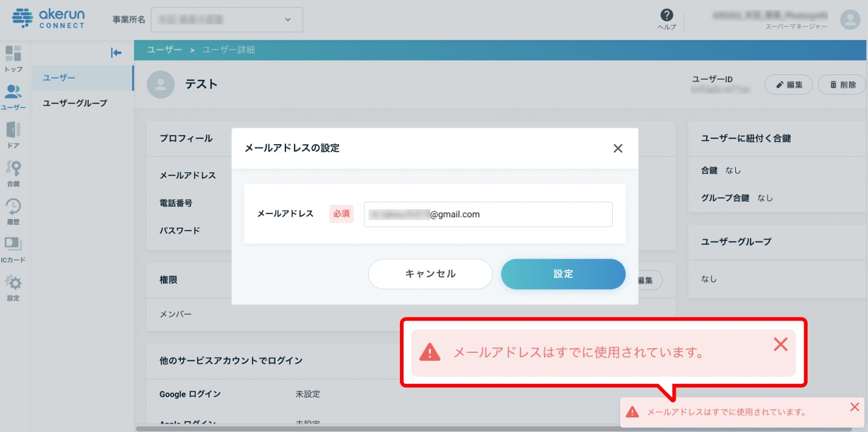Dismiss the small error toast notification

(x=855, y=407)
